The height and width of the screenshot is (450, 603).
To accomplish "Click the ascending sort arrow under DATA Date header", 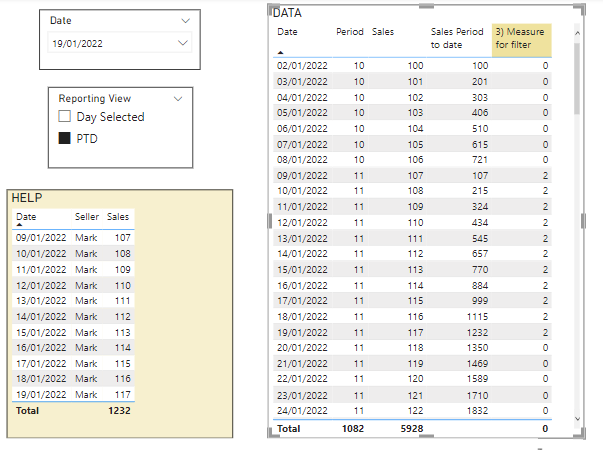I will tap(280, 52).
